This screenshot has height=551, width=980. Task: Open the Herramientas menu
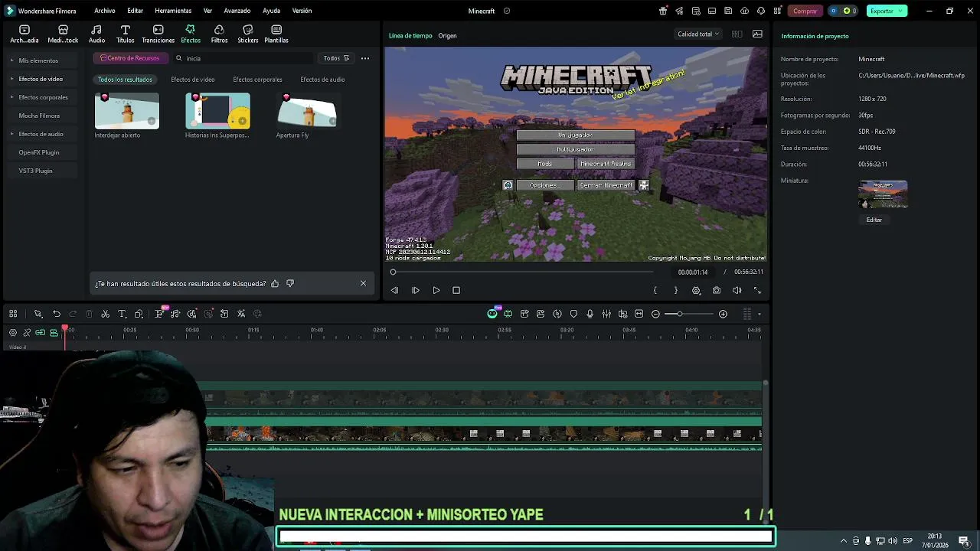(x=173, y=11)
